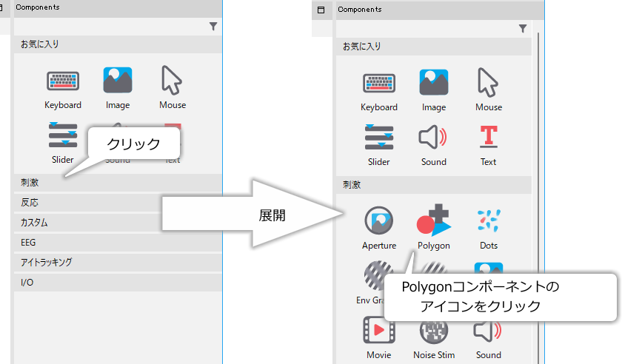
Task: Collapse the 刺激 section in right panel
Action: (434, 185)
